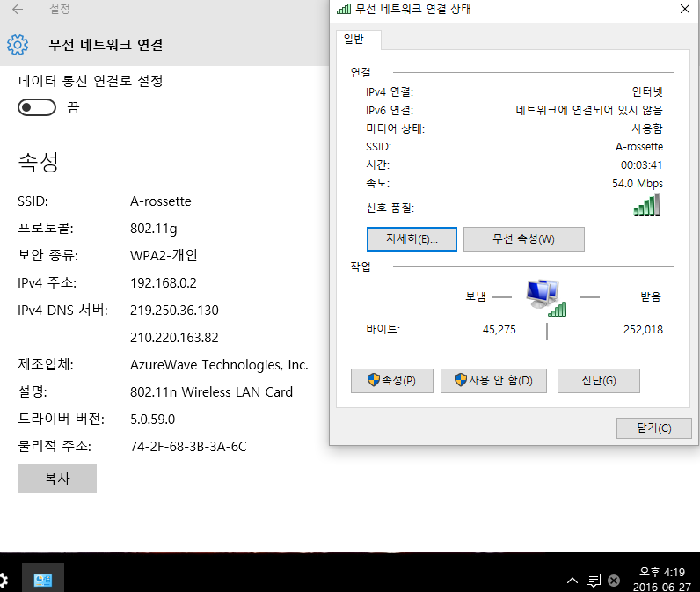Click the 닫기(C) button
This screenshot has height=592, width=700.
click(x=654, y=428)
